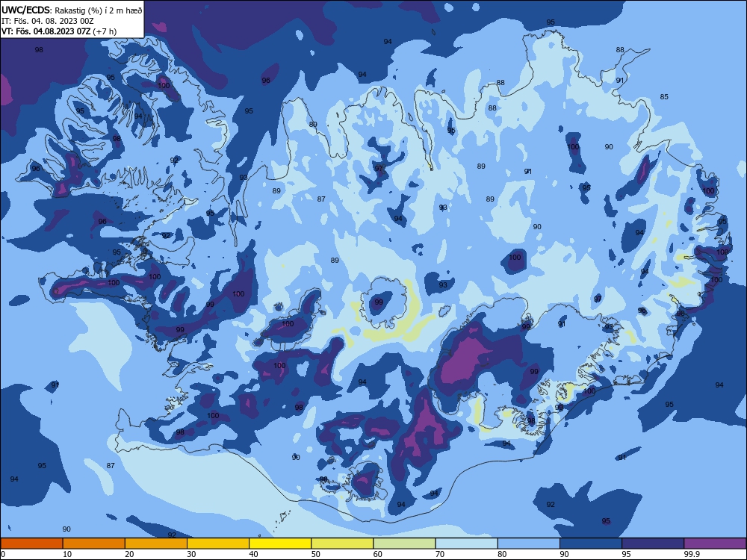Select the '80' label on the color scale
The image size is (747, 560).
pos(502,554)
